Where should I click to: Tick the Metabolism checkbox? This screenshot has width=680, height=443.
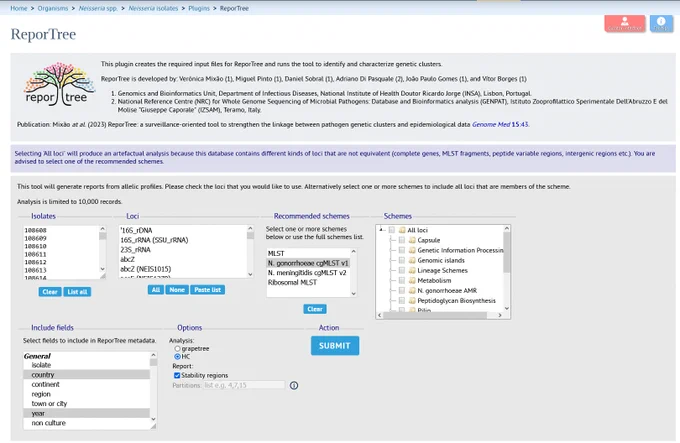pyautogui.click(x=402, y=280)
